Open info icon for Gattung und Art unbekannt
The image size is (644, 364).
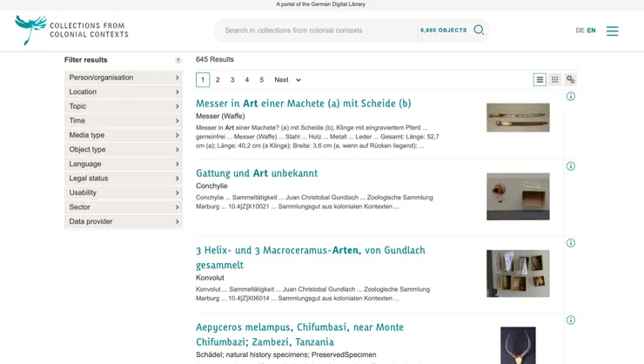[x=571, y=166]
